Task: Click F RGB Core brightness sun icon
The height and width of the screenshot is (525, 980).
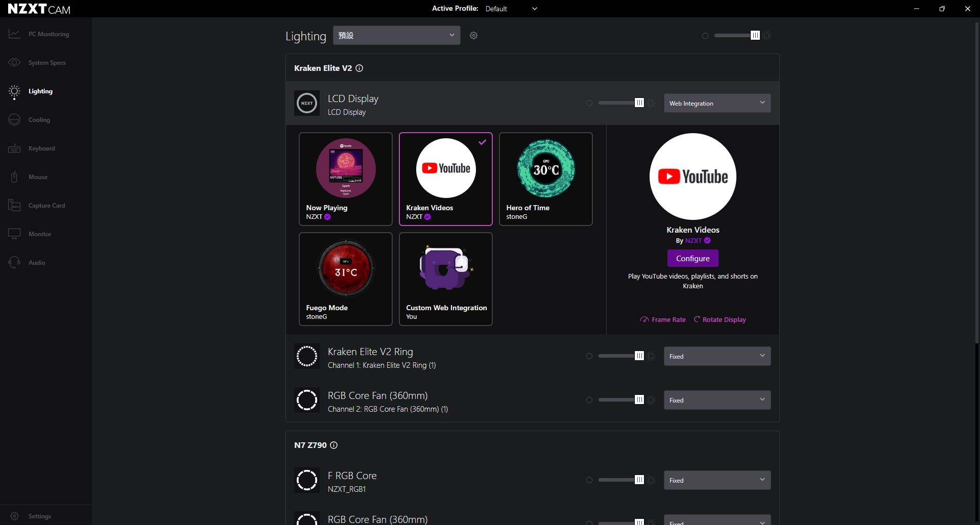Action: 651,480
